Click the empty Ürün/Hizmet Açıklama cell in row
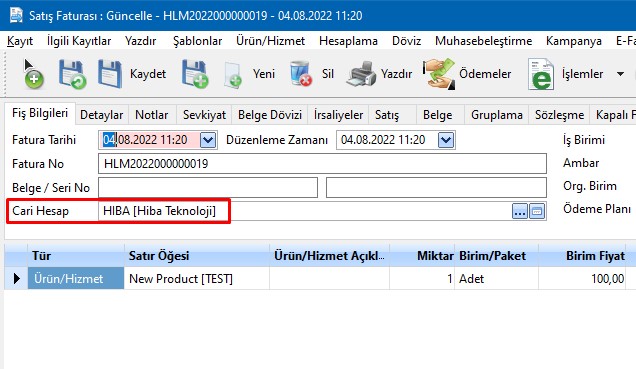636x369 pixels. pyautogui.click(x=329, y=279)
